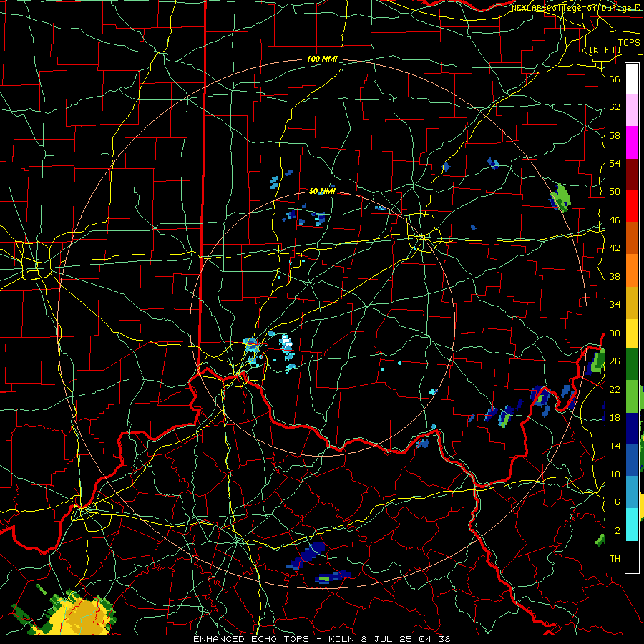Click the NEXLAB College of DuPage credit
Screen dimensions: 644x644
pyautogui.click(x=577, y=7)
